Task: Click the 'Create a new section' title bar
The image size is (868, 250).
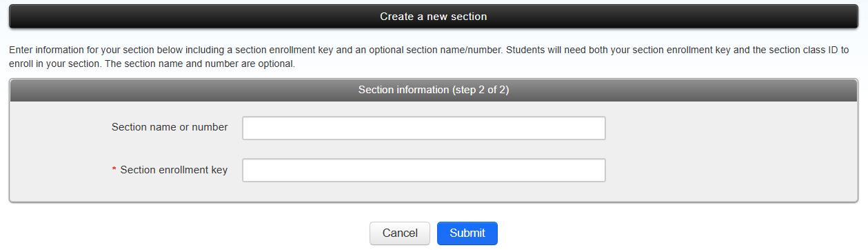Action: 434,16
